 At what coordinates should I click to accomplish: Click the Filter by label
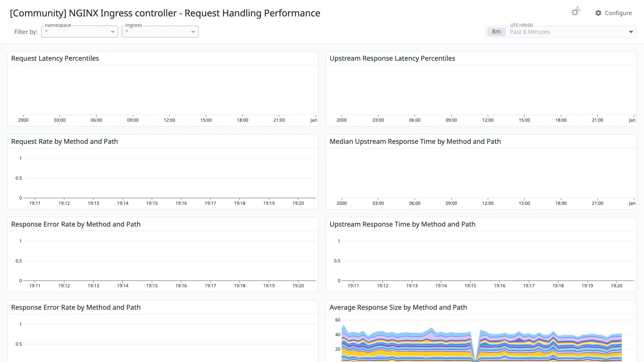(x=26, y=32)
